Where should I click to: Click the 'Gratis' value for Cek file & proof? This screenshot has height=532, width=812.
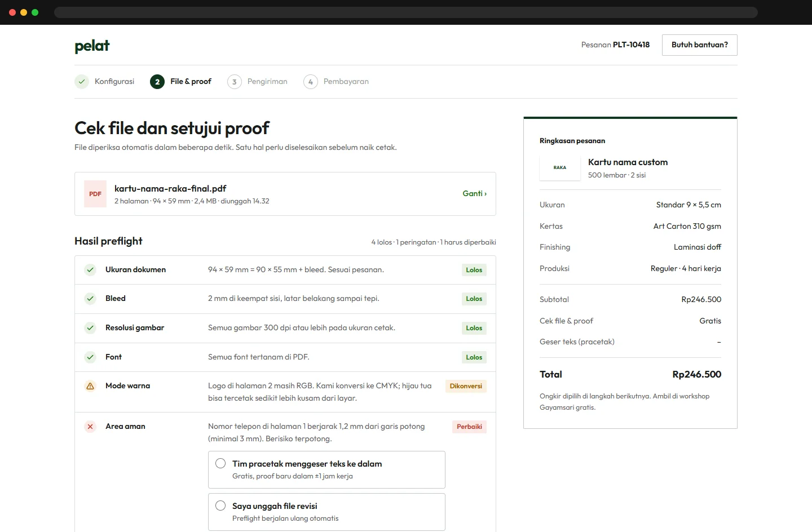tap(710, 321)
